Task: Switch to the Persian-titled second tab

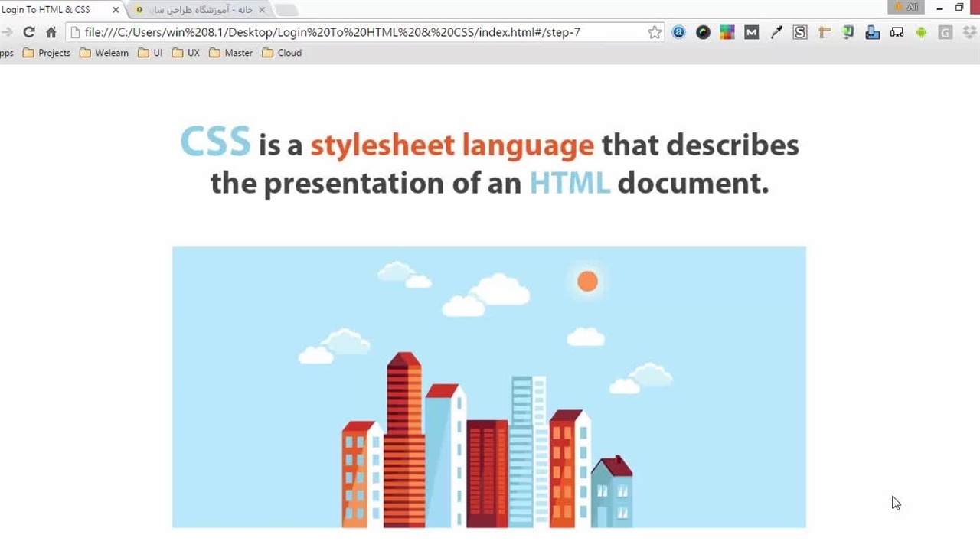Action: click(x=201, y=10)
